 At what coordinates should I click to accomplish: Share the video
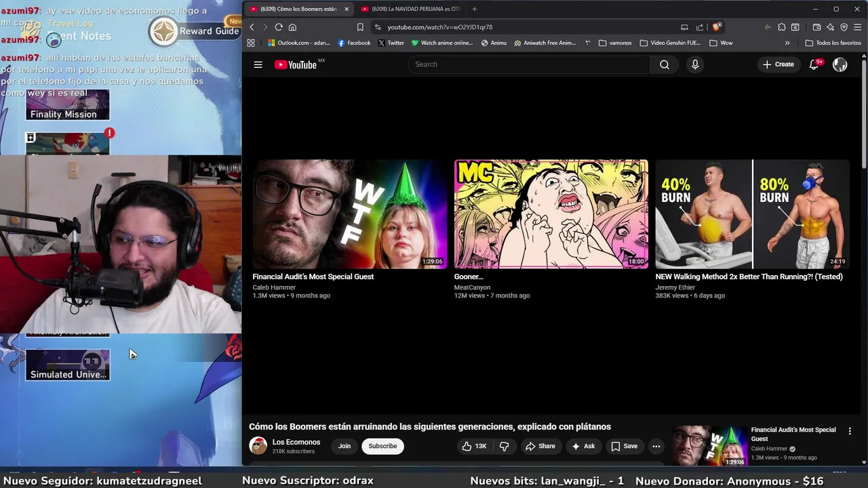point(540,446)
